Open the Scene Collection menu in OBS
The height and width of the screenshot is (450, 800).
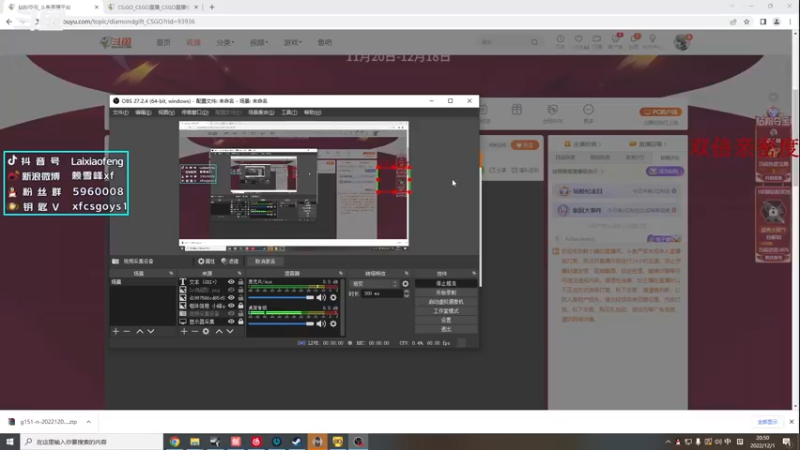tap(261, 112)
